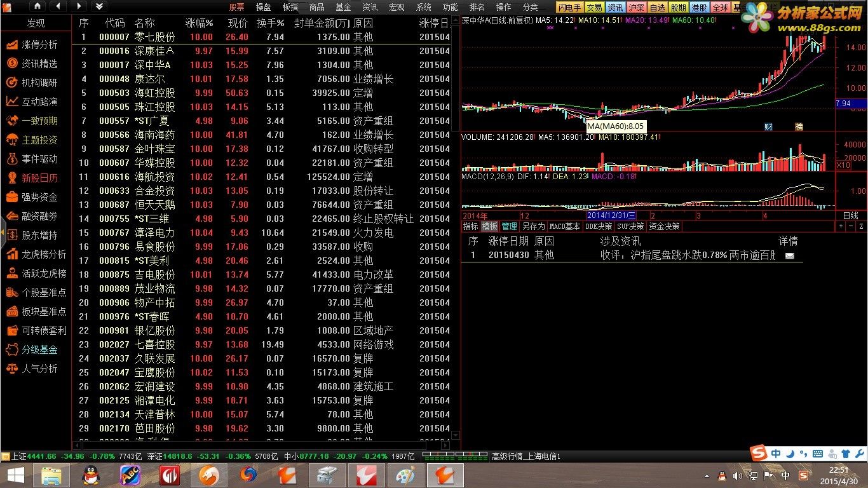
Task: Open 互动路演 sidebar item
Action: click(32, 102)
